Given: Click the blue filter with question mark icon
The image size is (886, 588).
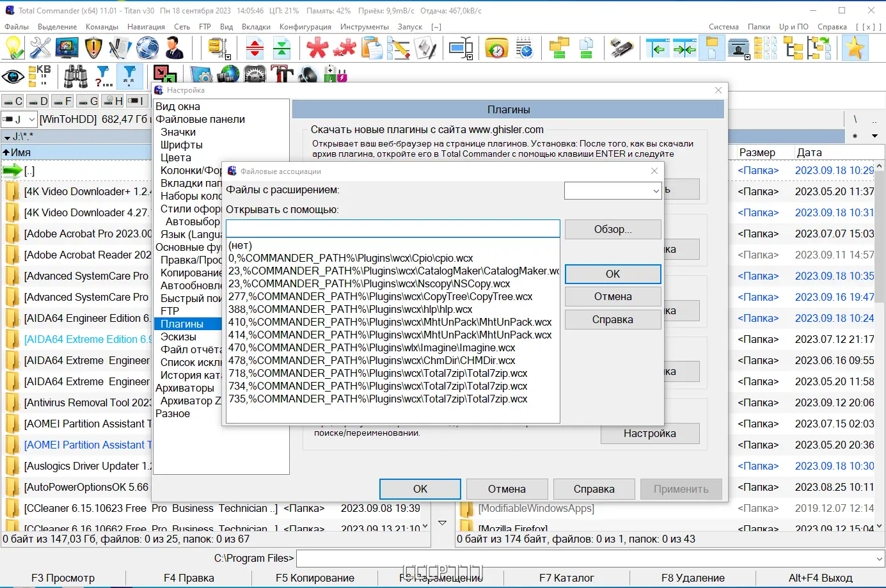Looking at the screenshot, I should click(102, 77).
